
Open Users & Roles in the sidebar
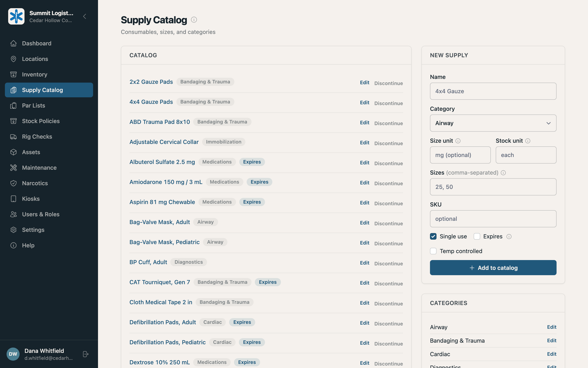click(49, 214)
